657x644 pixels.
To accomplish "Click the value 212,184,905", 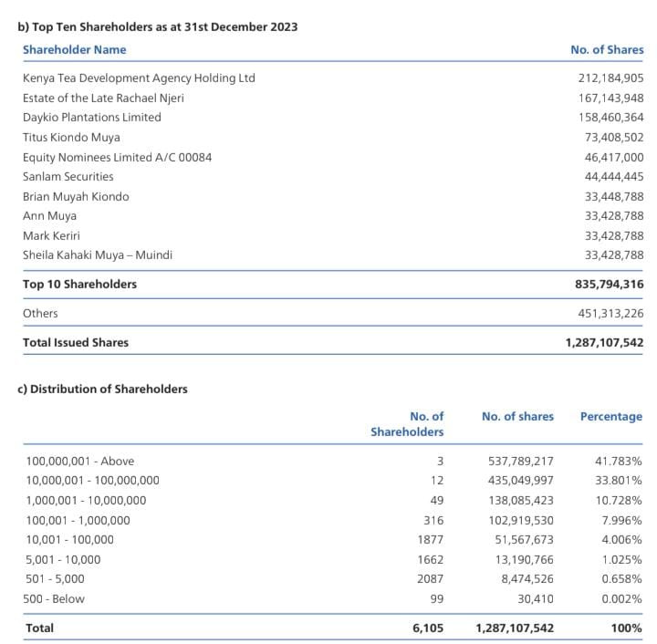I will tap(610, 78).
